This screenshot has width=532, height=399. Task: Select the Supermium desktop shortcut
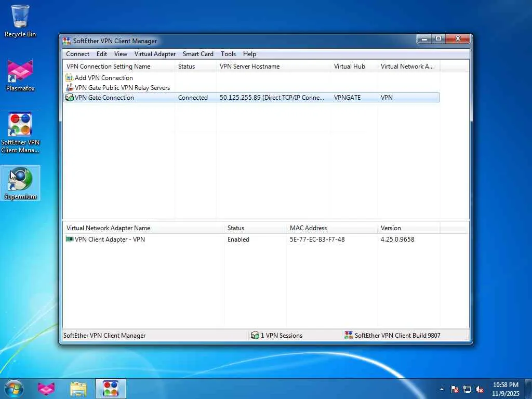coord(20,183)
